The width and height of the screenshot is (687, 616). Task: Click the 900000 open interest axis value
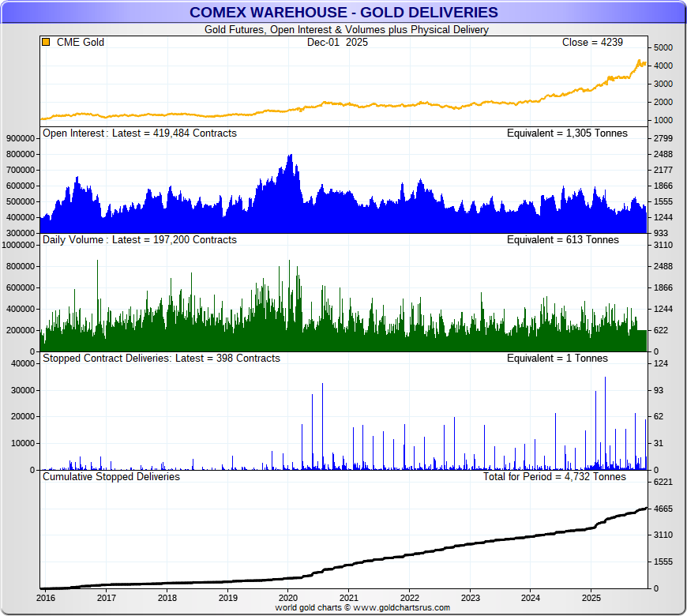21,138
